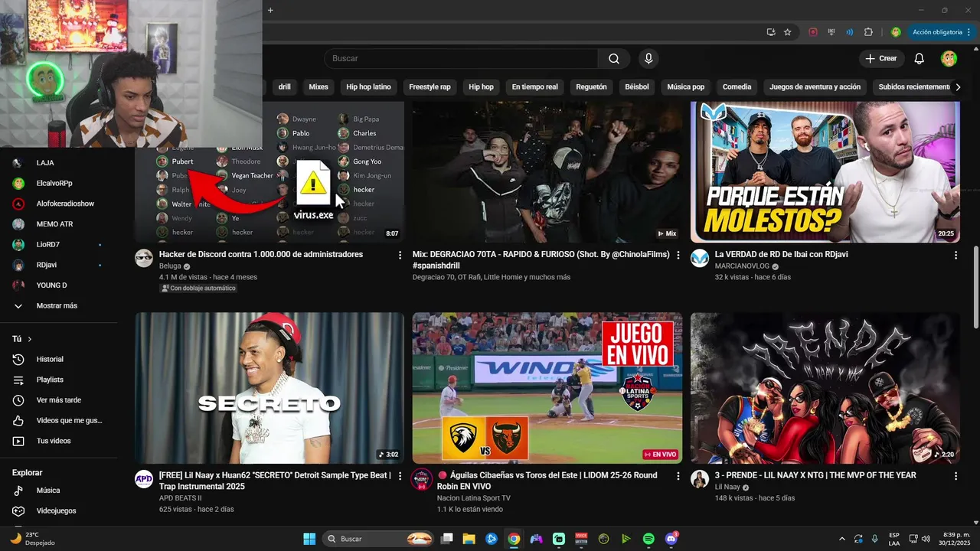Image resolution: width=980 pixels, height=551 pixels.
Task: Click the blue sound-wave extension icon
Action: (x=850, y=32)
